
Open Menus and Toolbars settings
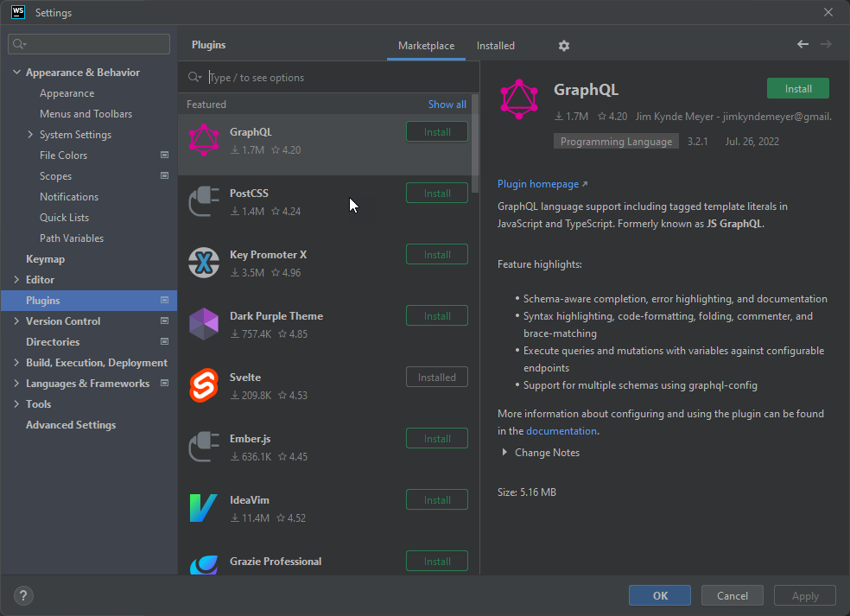coord(86,114)
